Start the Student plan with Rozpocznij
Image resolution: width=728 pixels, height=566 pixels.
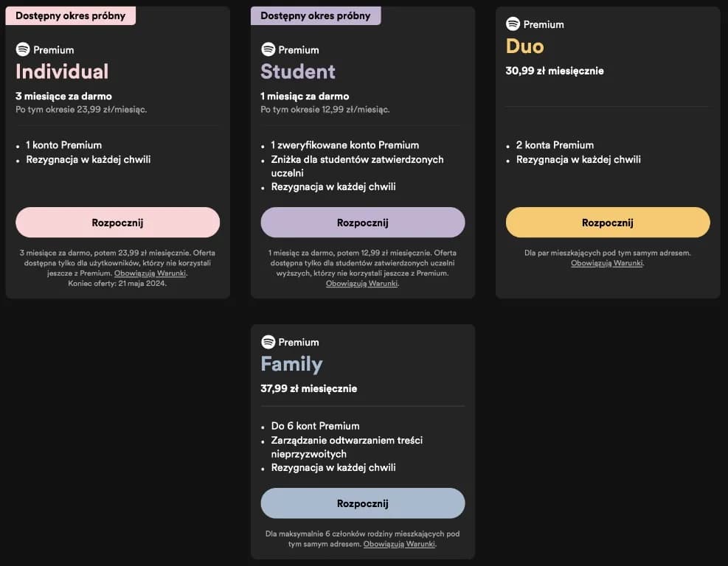tap(362, 222)
